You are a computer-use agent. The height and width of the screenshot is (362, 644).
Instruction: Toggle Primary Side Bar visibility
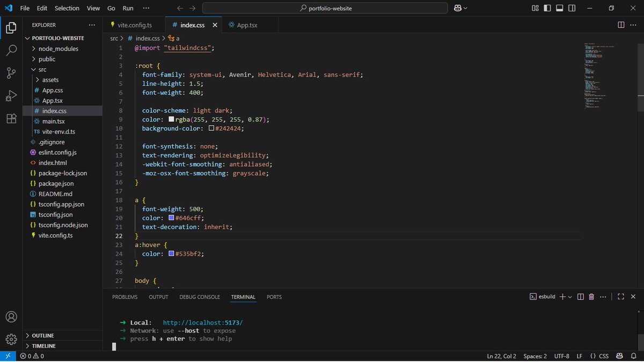[547, 8]
